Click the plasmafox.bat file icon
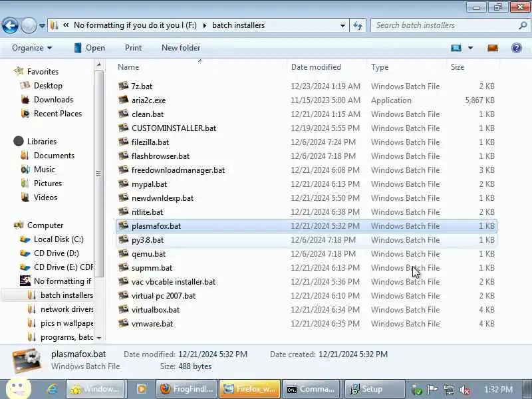Viewport: 532px width, 399px height. (123, 225)
